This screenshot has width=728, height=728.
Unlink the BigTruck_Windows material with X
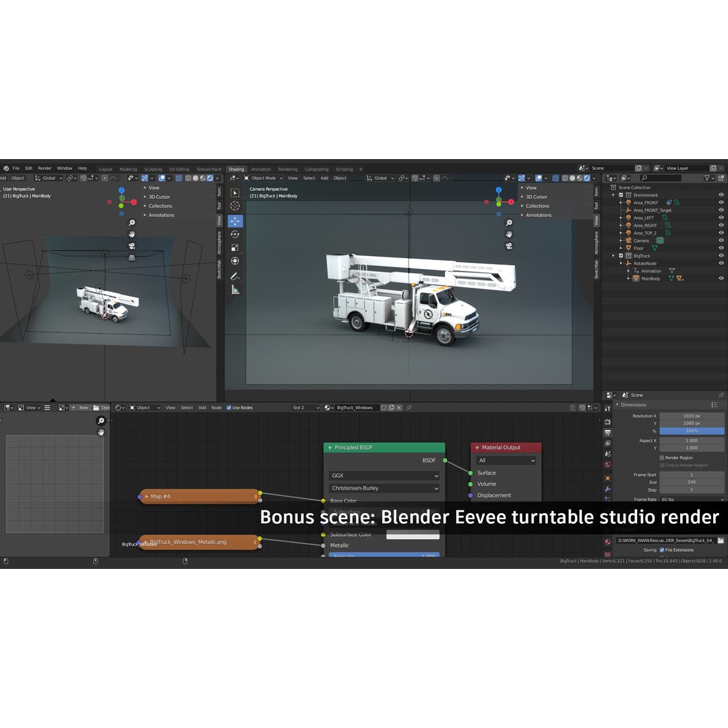point(399,408)
